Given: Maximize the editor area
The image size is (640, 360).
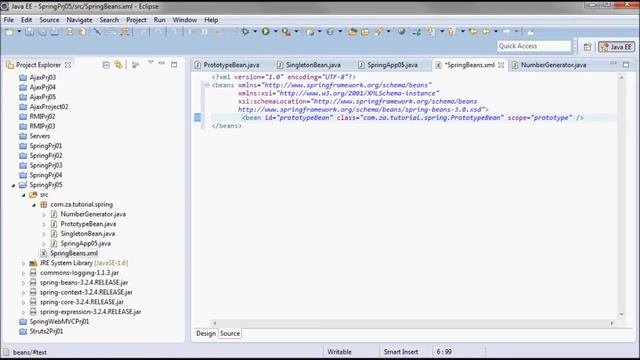Looking at the screenshot, I should point(626,64).
